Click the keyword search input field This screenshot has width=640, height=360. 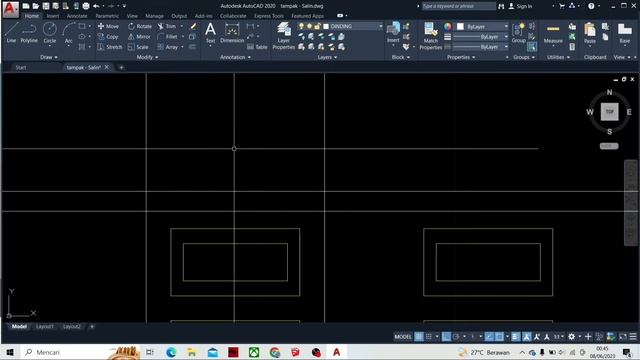coord(459,6)
